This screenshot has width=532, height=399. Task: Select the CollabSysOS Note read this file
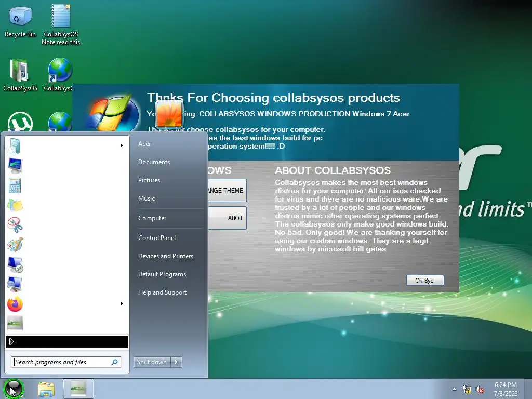coord(61,24)
